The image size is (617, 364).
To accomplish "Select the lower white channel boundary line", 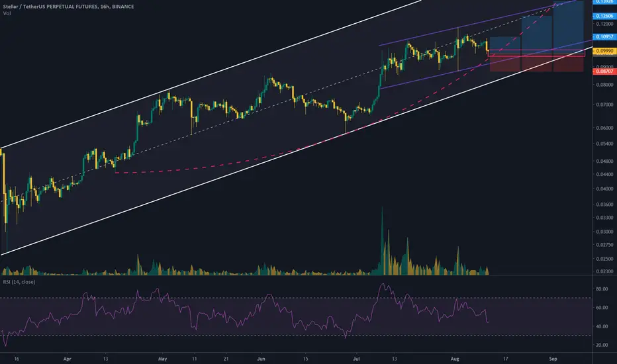I will click(x=295, y=151).
